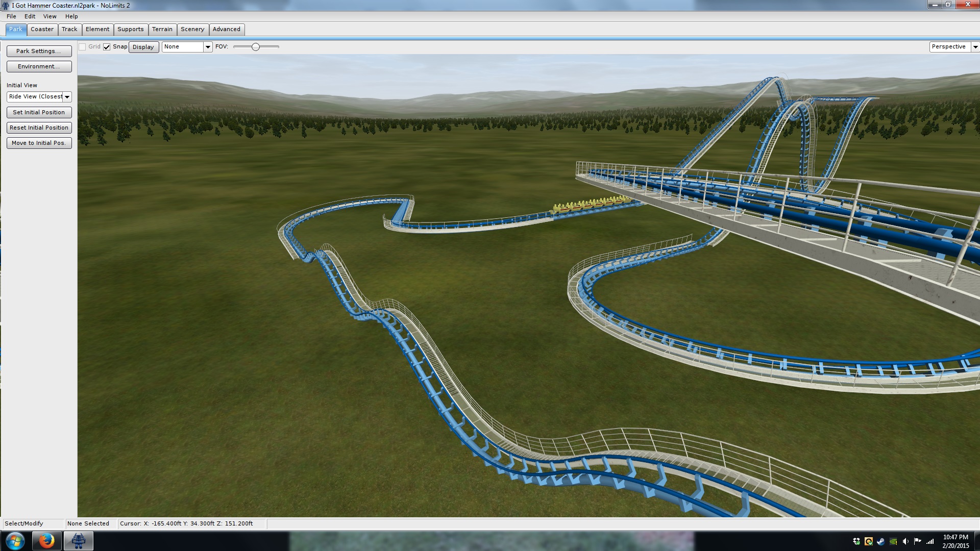Uncheck the Snap checkbox

(x=107, y=47)
